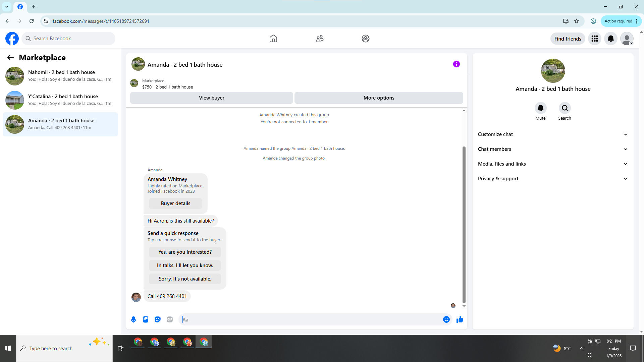Click the message input field
Image resolution: width=644 pixels, height=362 pixels.
(x=312, y=319)
